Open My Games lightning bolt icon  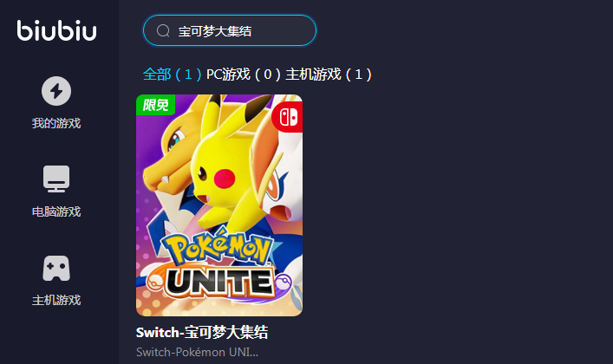point(56,91)
